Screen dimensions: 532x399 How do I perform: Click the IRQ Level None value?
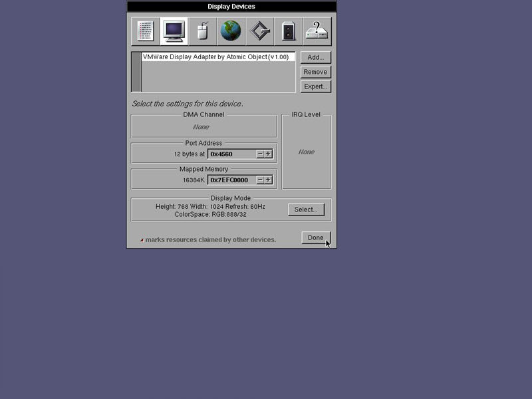pyautogui.click(x=307, y=152)
